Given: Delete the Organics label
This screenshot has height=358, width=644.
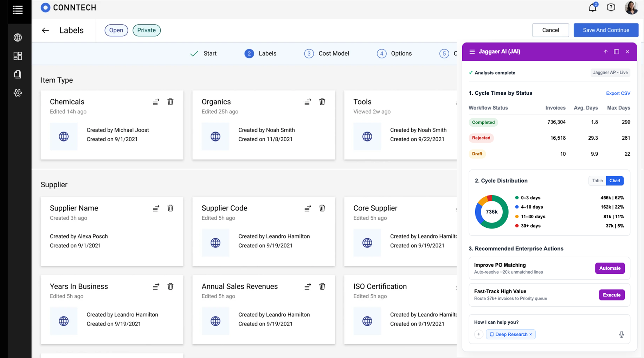Looking at the screenshot, I should (322, 102).
